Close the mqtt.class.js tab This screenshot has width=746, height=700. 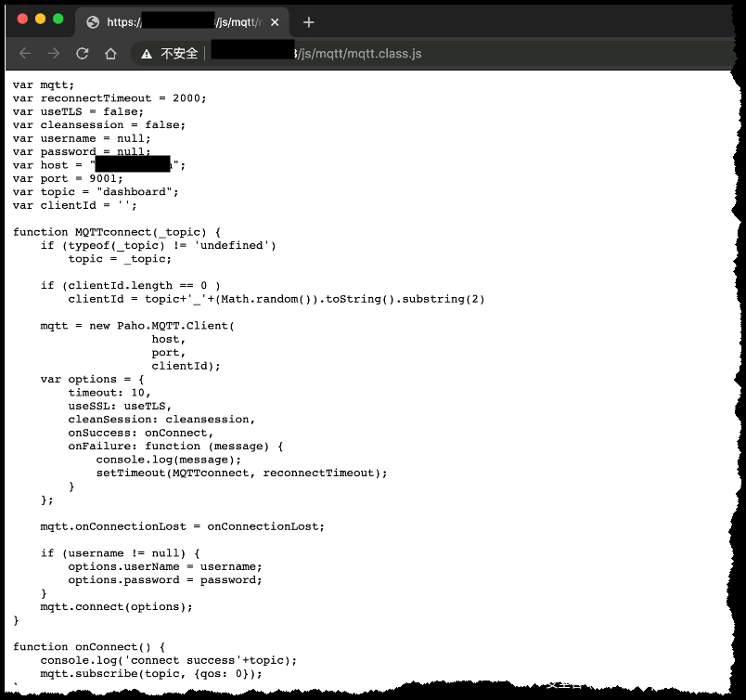click(x=275, y=21)
